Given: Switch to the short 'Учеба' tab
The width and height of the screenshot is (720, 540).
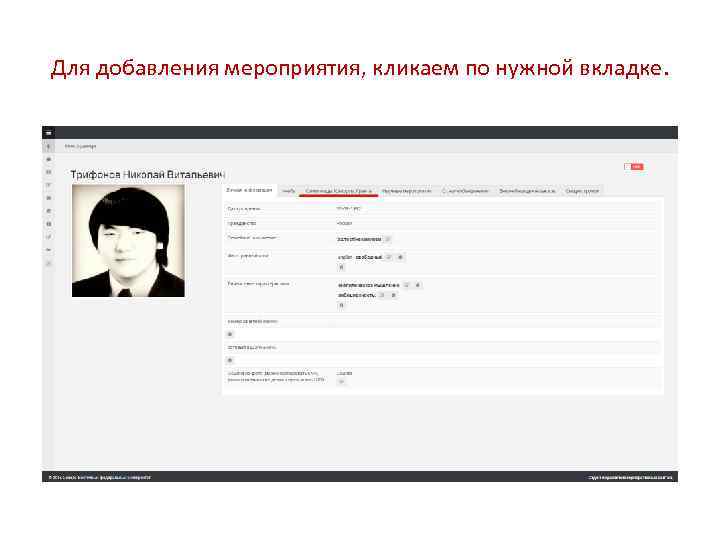Looking at the screenshot, I should coord(288,191).
